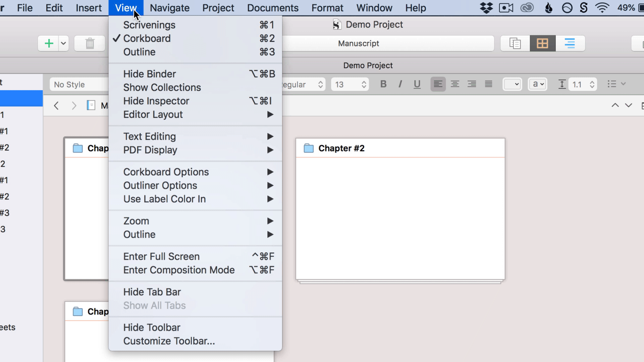Open the highlight color 'a' dropdown
This screenshot has height=362, width=644.
pyautogui.click(x=538, y=84)
